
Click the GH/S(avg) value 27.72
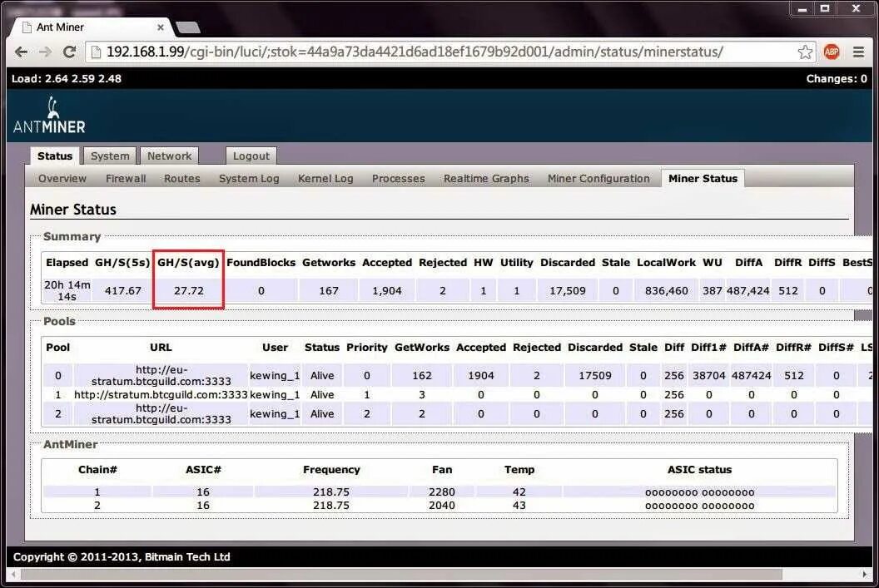pyautogui.click(x=188, y=290)
